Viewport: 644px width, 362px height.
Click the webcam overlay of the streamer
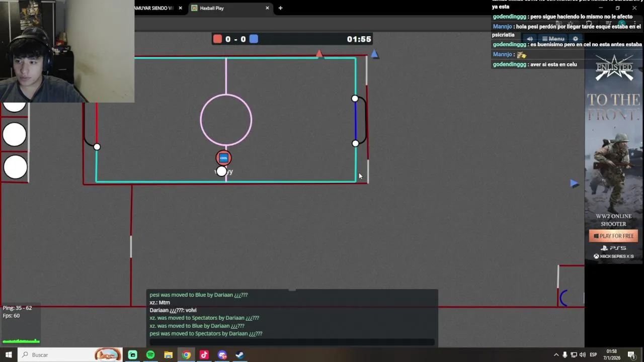(67, 51)
